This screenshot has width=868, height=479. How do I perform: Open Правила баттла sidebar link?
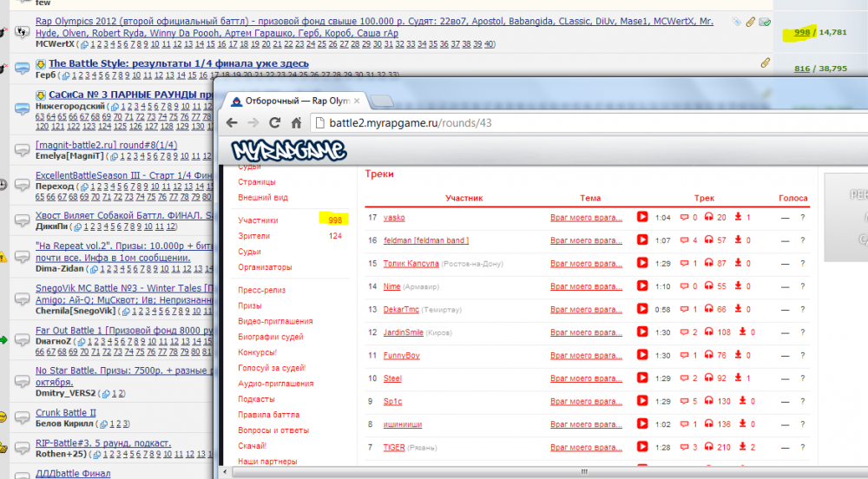coord(268,414)
